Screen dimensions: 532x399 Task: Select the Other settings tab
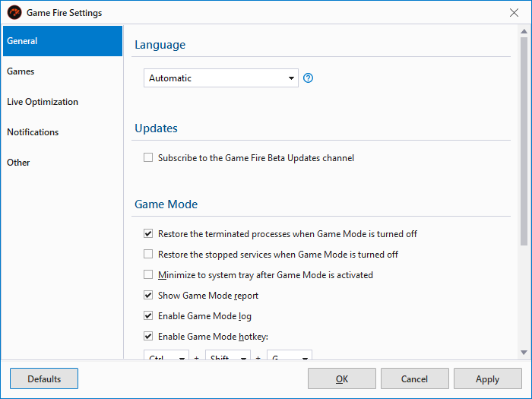(62, 163)
